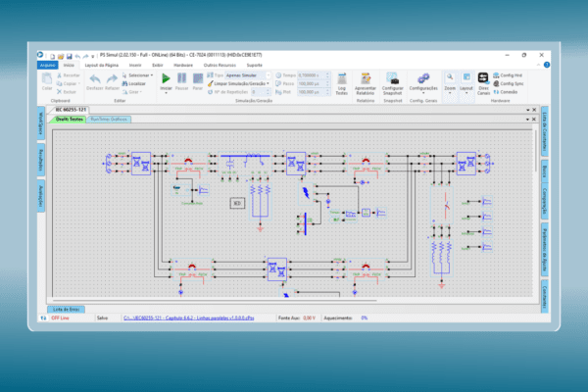The image size is (588, 392).
Task: Select the IEC 60255-121 document tab
Action: pyautogui.click(x=71, y=110)
